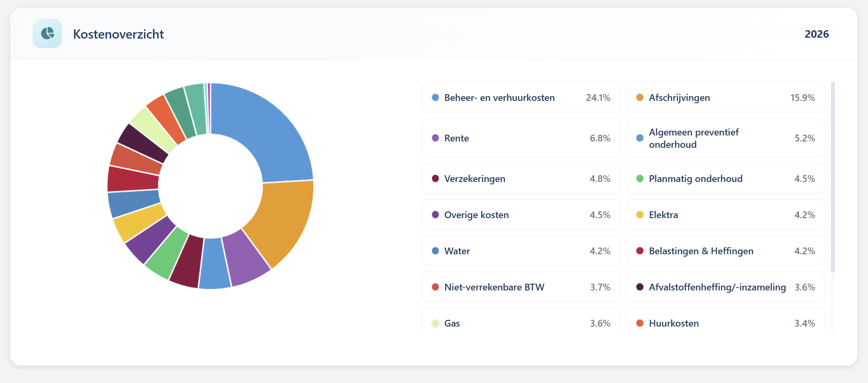Click the yellow dot next to Elektra
The height and width of the screenshot is (383, 868).
pyautogui.click(x=640, y=215)
